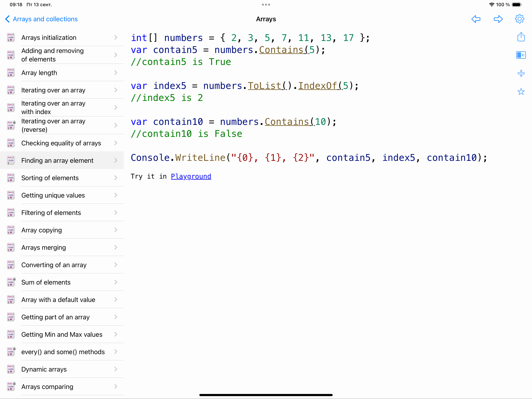The width and height of the screenshot is (532, 399).
Task: Click code icon beside Array with a default value
Action: 11,300
